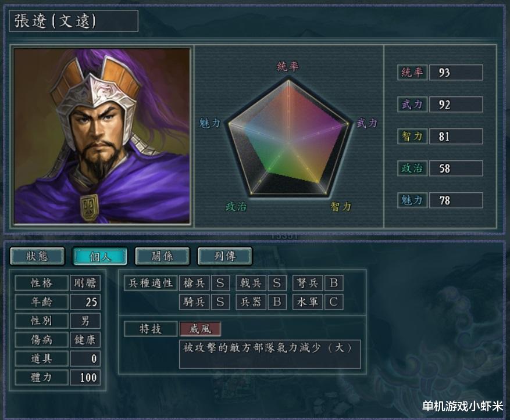Switch to the 關係 tab

[x=162, y=256]
